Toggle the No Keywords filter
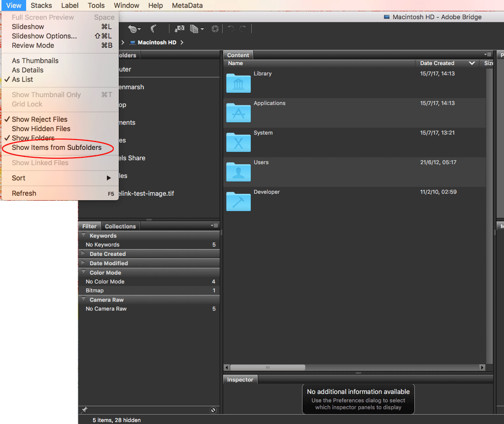Image resolution: width=504 pixels, height=424 pixels. (149, 245)
